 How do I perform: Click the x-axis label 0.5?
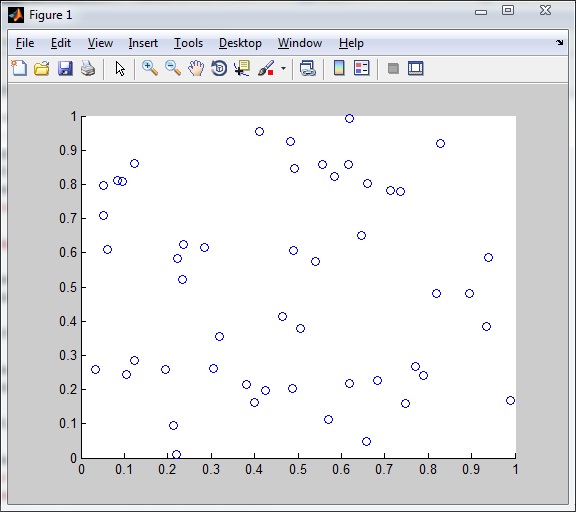[298, 469]
